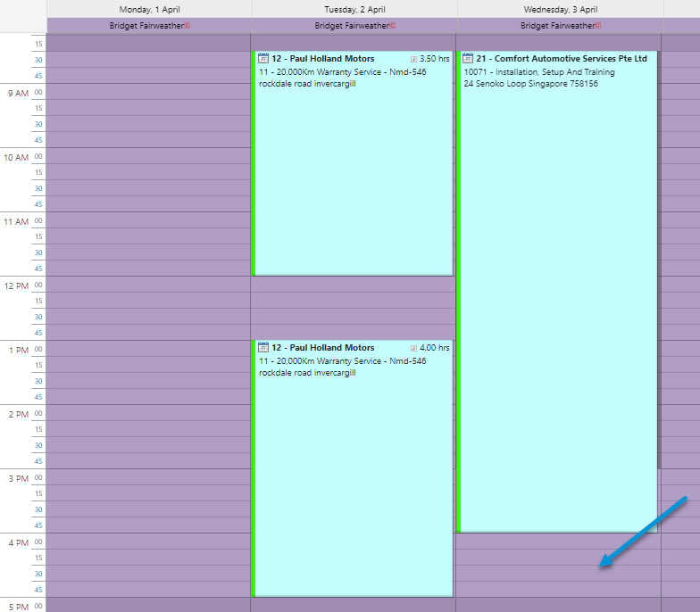
Task: Click the 4 PM time label
Action: (x=19, y=542)
